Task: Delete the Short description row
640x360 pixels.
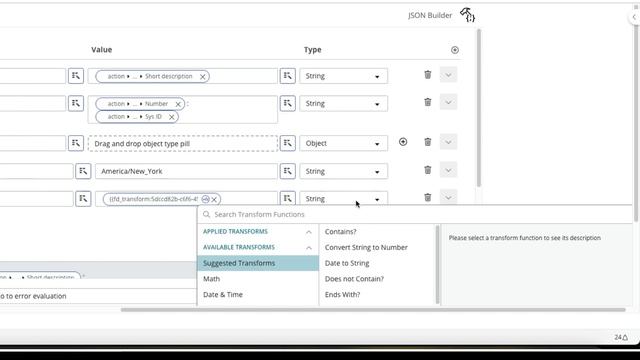Action: (x=428, y=75)
